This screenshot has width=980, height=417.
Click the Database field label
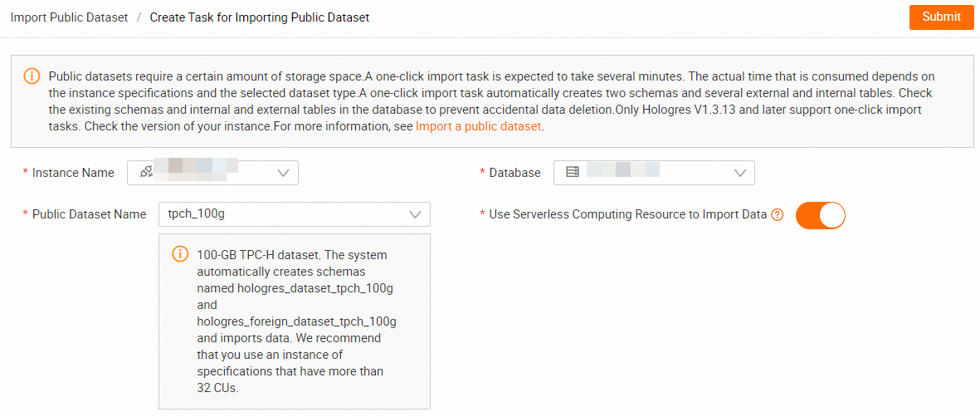[514, 173]
